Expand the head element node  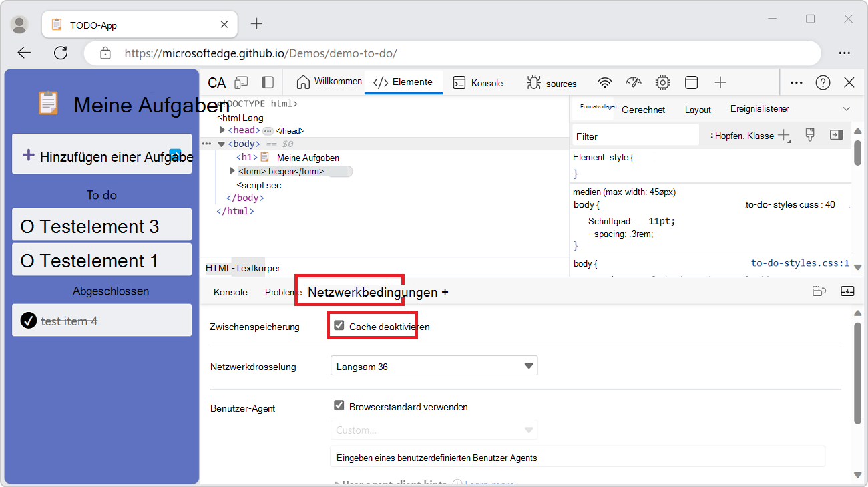pos(222,130)
